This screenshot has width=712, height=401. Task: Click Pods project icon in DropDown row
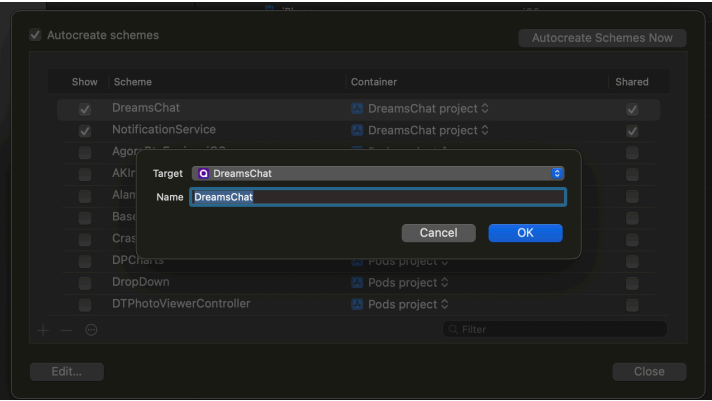click(357, 282)
